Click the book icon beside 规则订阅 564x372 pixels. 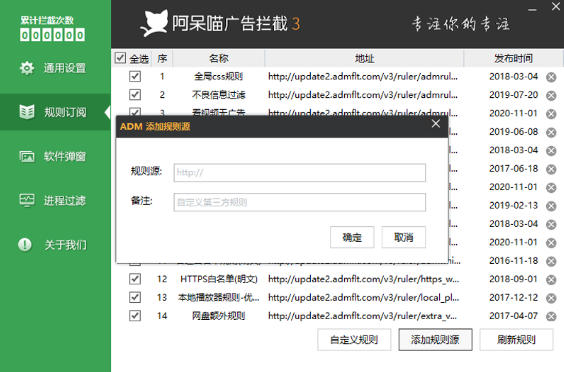tap(27, 112)
